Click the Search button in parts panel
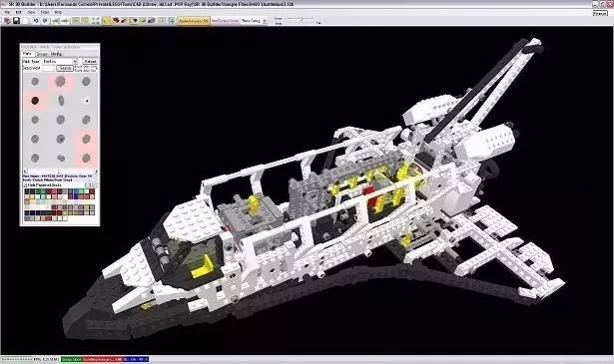This screenshot has height=364, width=614. (65, 68)
